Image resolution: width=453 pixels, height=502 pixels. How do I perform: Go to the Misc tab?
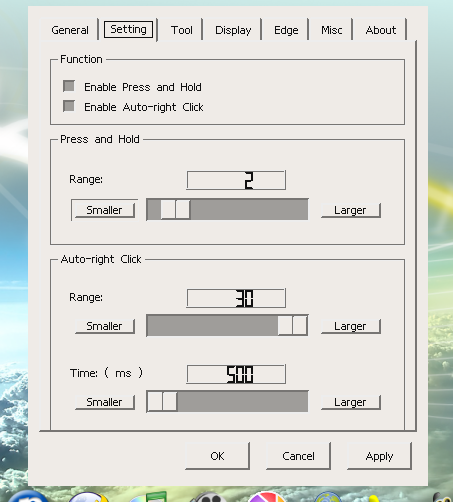pyautogui.click(x=331, y=30)
